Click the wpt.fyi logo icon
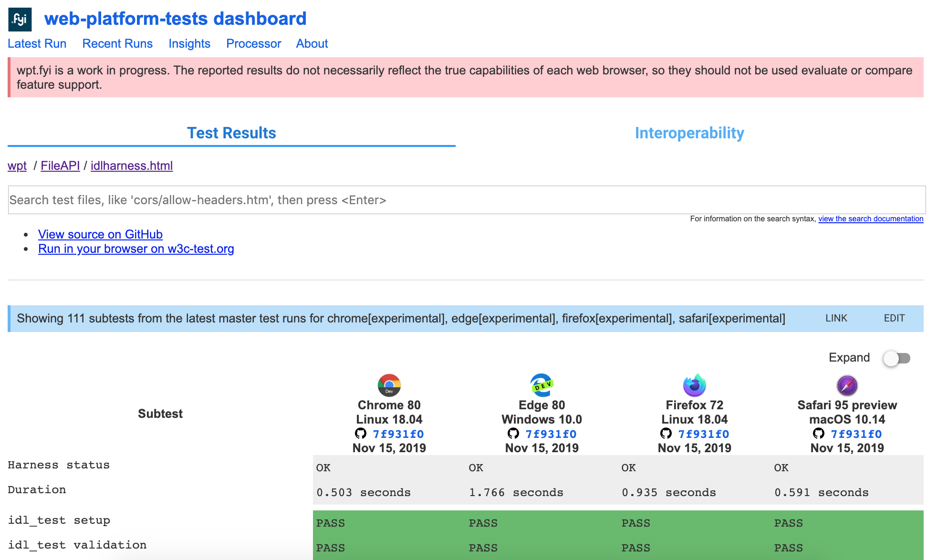937x560 pixels. tap(20, 20)
